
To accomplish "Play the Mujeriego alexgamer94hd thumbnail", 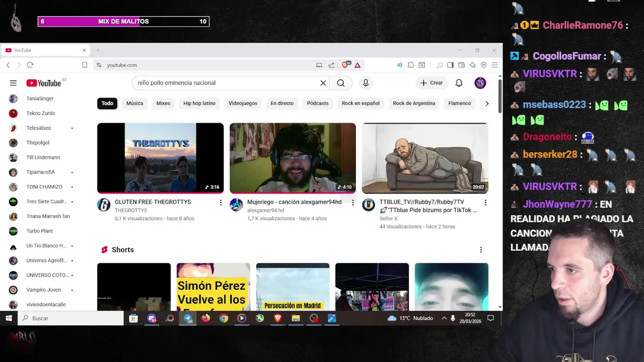I will tap(293, 158).
